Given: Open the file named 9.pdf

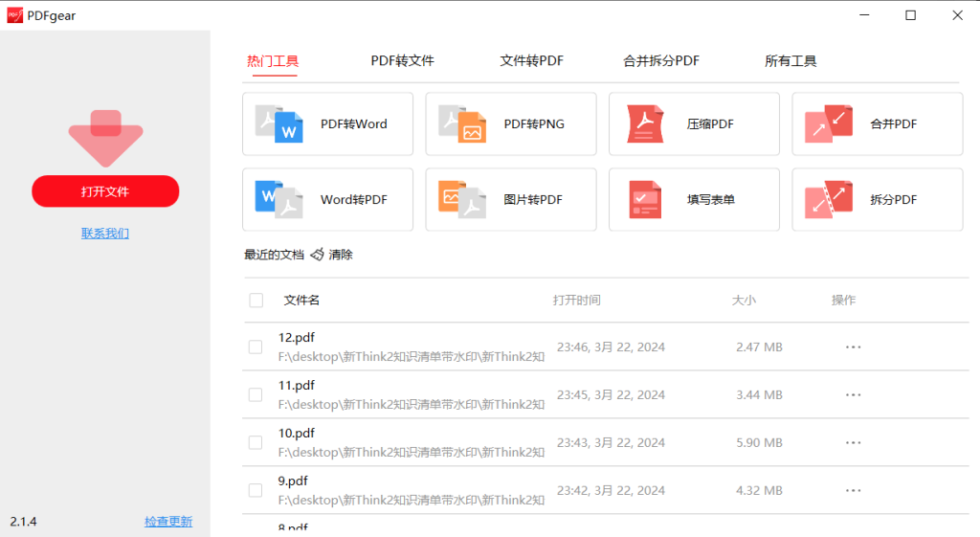Looking at the screenshot, I should (293, 481).
